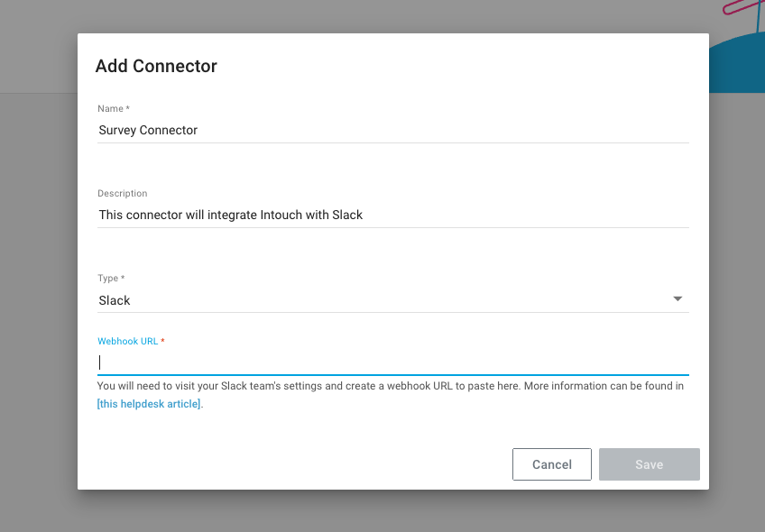Image resolution: width=765 pixels, height=532 pixels.
Task: Click the dimmed backdrop left of the dialog
Action: 38,271
